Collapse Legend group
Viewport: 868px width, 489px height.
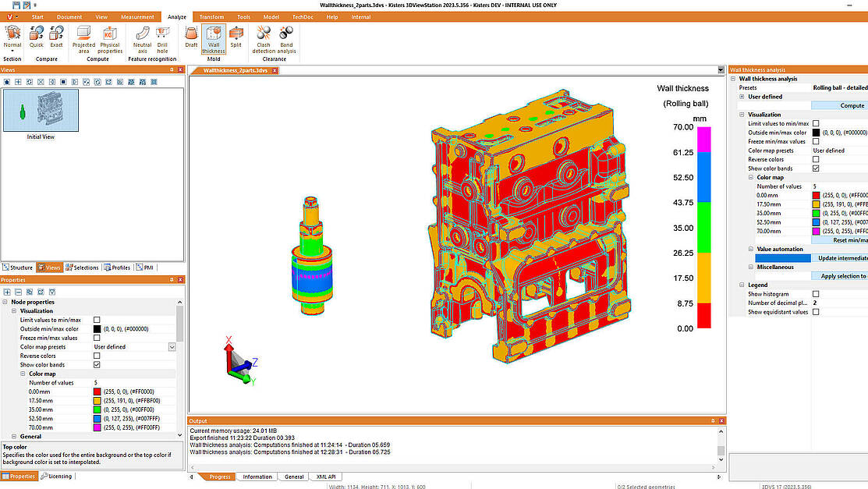742,285
